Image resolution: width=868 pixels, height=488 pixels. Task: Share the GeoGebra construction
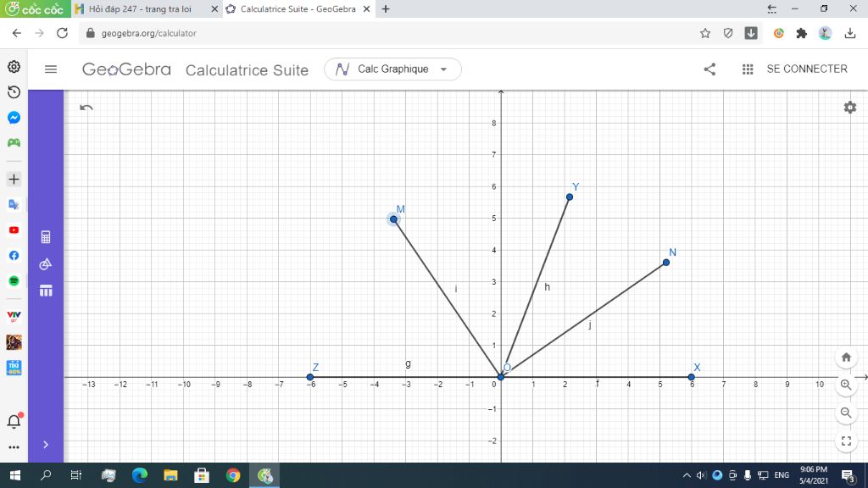[x=709, y=69]
